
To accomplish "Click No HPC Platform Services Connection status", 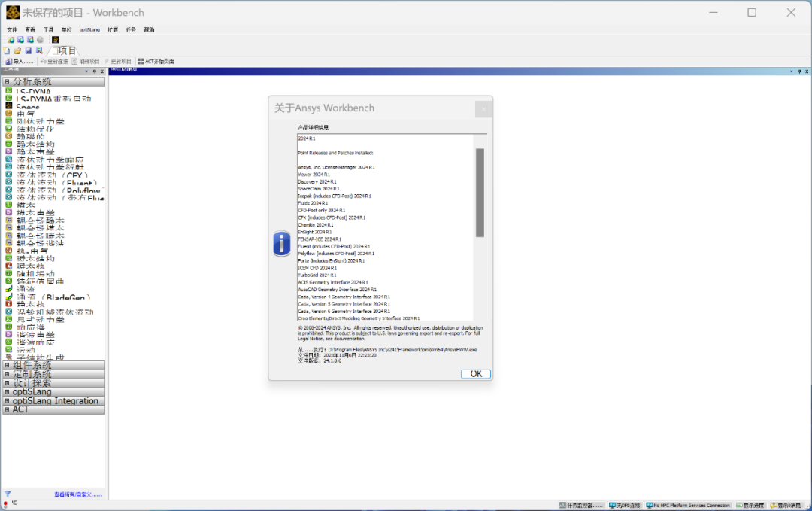I will point(688,505).
